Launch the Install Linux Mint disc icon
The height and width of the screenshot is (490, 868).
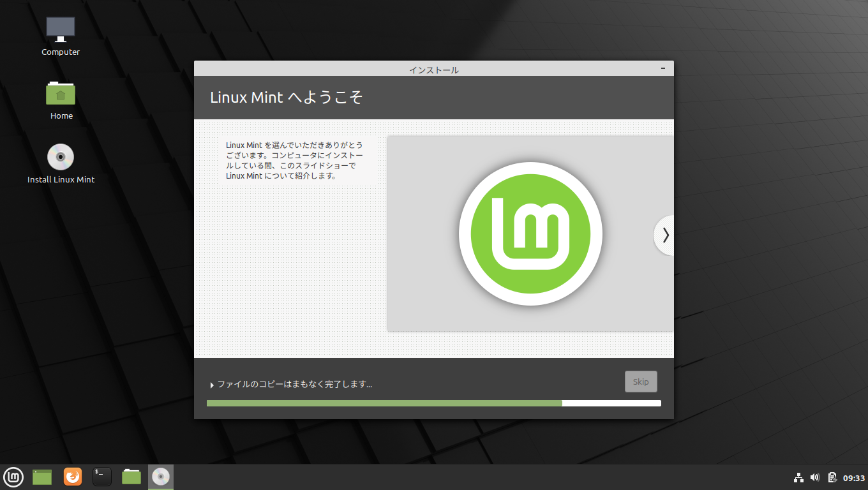click(61, 157)
